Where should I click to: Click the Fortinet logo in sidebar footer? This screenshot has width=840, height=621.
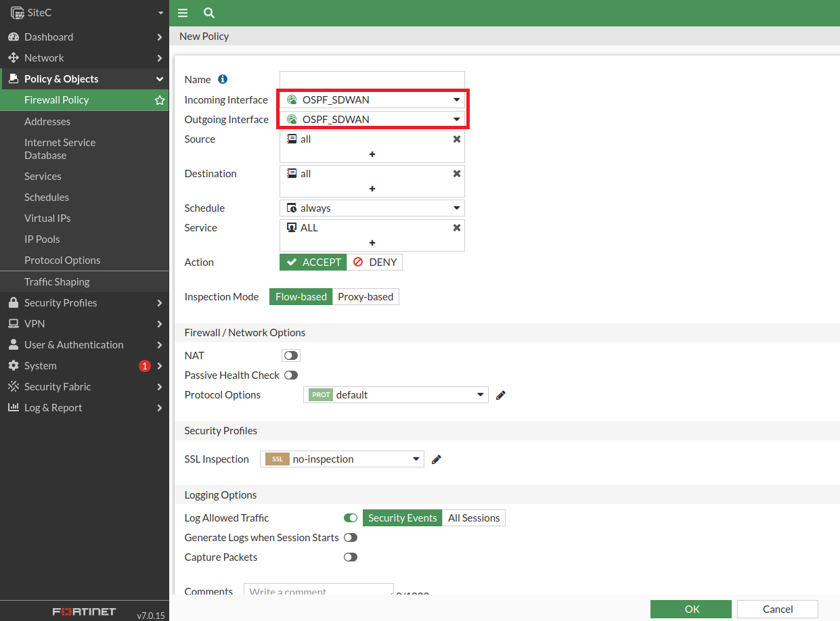coord(85,612)
